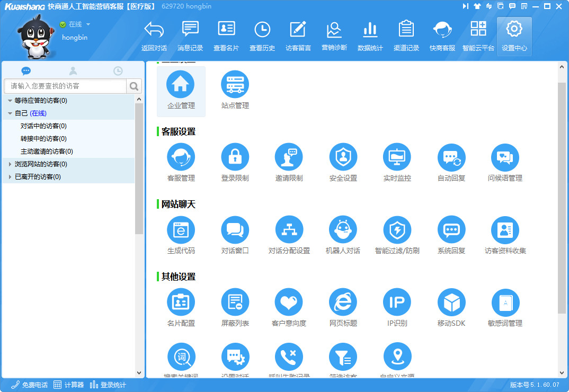Open the 计算器 from status bar

(x=69, y=385)
